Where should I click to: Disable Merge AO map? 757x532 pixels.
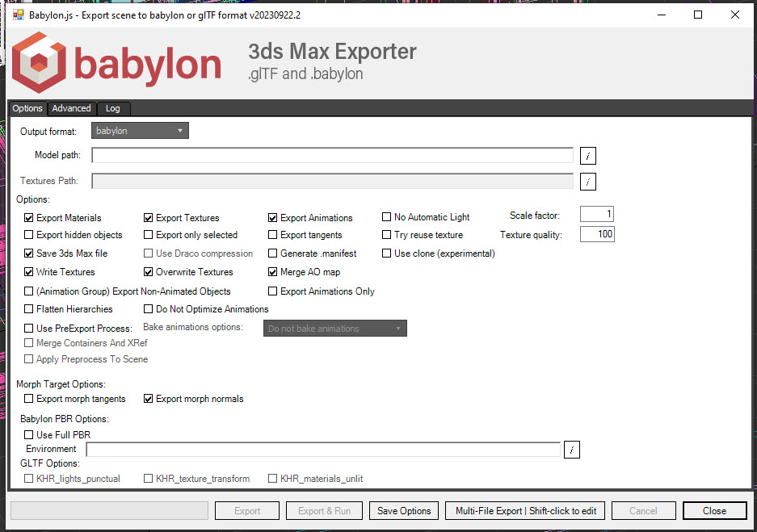pos(272,271)
